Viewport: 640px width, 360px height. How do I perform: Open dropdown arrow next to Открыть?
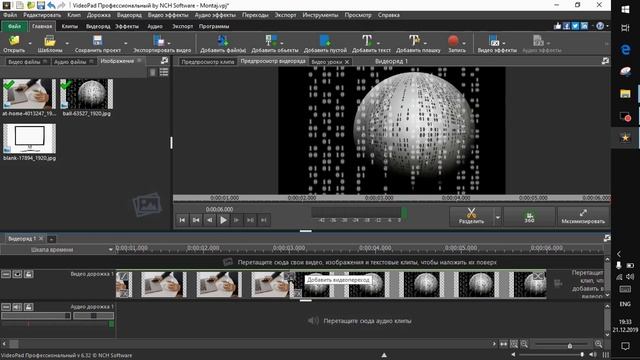(30, 43)
